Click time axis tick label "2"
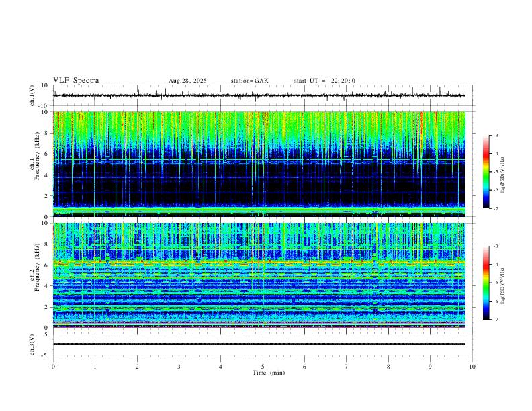Viewport: 532px width, 411px height. tap(137, 367)
